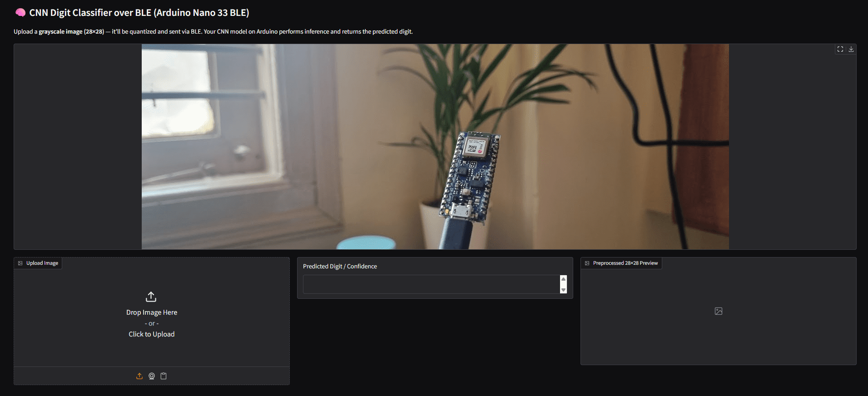Switch to webcam capture source
The height and width of the screenshot is (396, 868).
coord(152,376)
